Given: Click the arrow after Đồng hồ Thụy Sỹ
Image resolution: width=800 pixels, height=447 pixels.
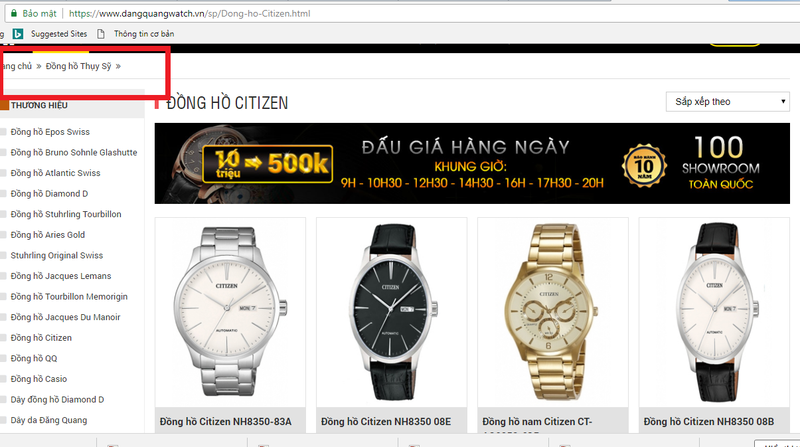Looking at the screenshot, I should [x=118, y=66].
